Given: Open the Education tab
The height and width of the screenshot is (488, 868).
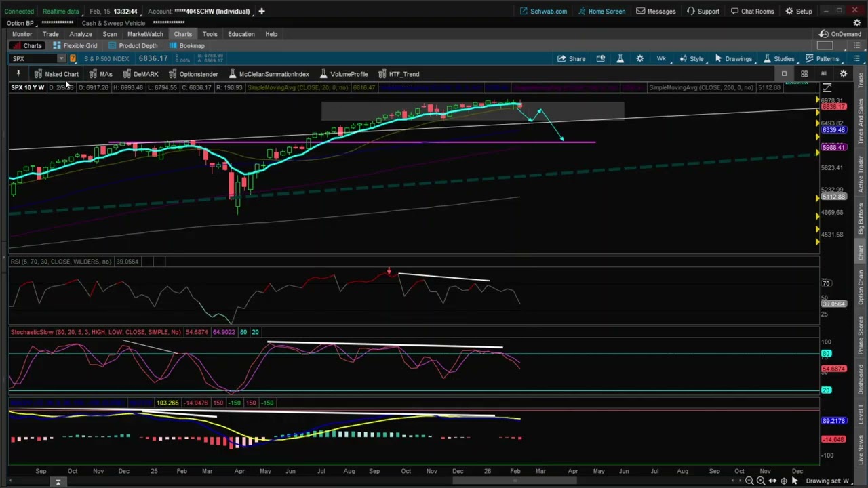Looking at the screenshot, I should click(241, 34).
